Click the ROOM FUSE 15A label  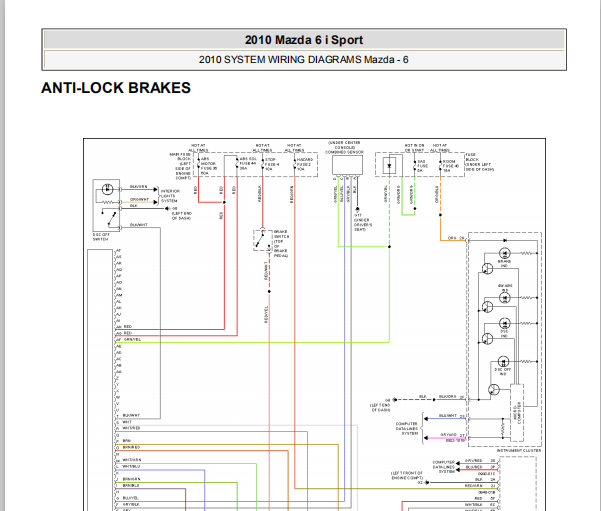click(451, 166)
